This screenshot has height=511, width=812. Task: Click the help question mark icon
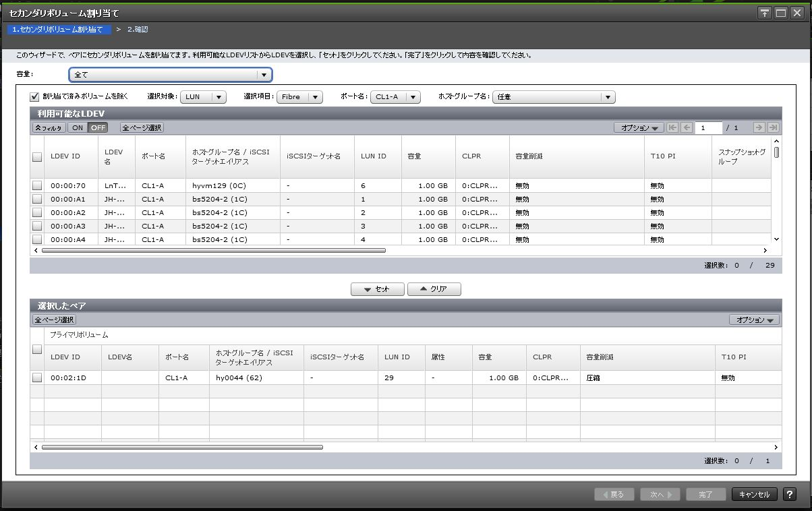tap(790, 494)
